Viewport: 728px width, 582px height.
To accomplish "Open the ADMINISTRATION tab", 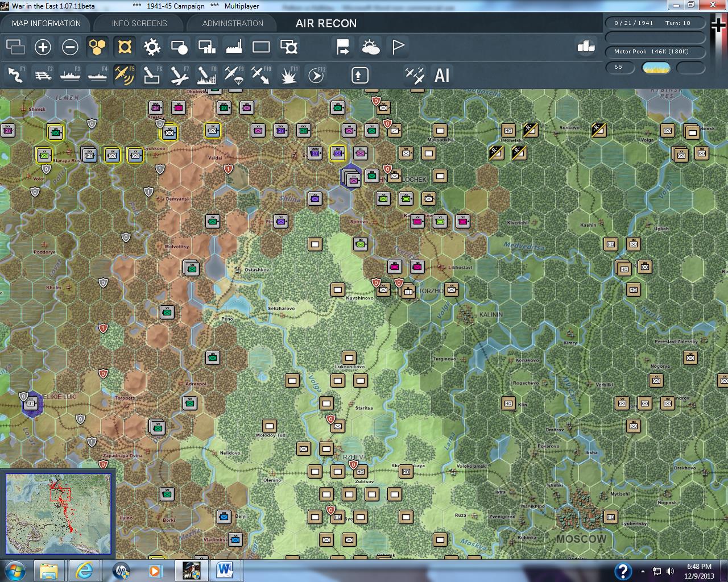I will [233, 23].
